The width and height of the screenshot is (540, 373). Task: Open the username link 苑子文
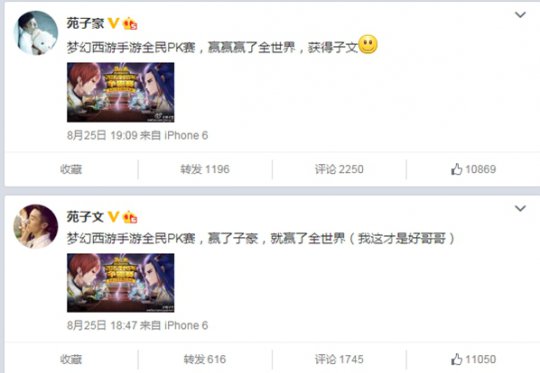click(x=85, y=217)
